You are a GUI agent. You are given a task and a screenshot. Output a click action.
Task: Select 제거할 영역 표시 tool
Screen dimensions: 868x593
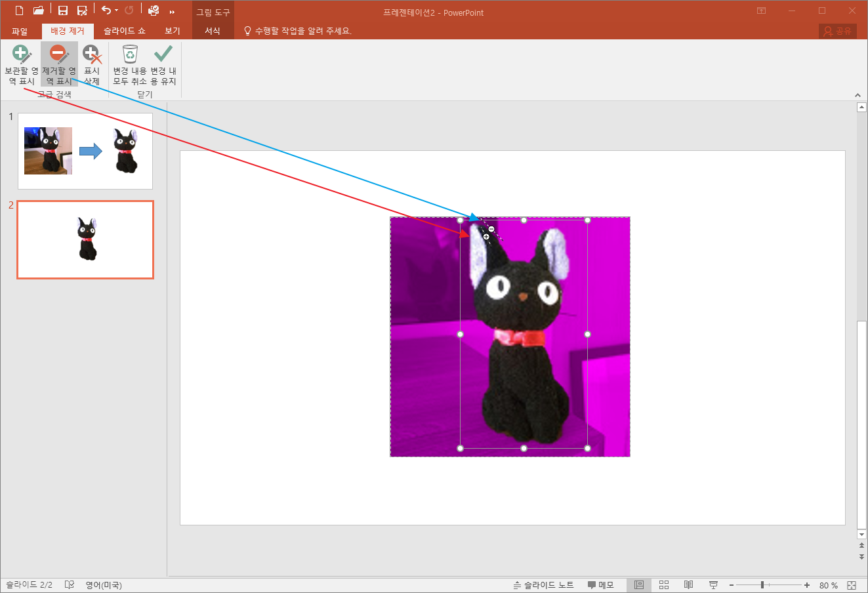59,65
